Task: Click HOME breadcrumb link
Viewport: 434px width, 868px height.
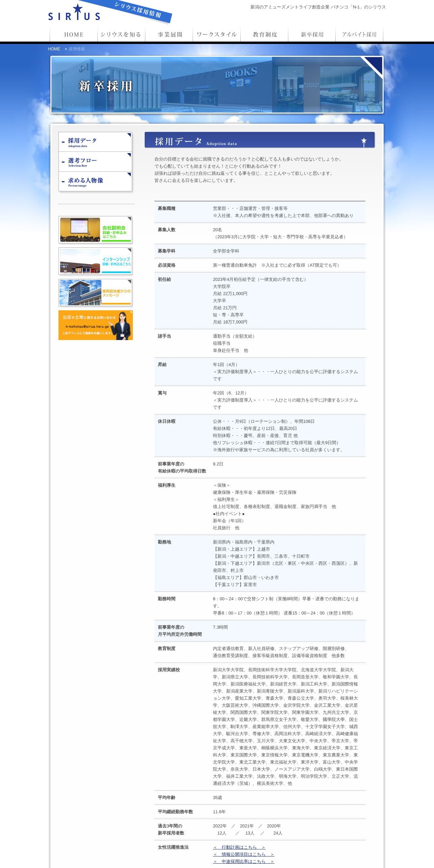Action: coord(54,49)
